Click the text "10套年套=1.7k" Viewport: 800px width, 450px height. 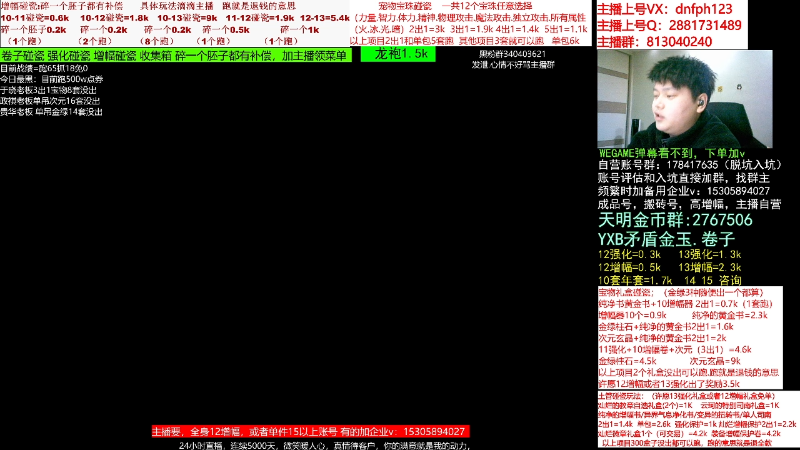click(x=635, y=280)
